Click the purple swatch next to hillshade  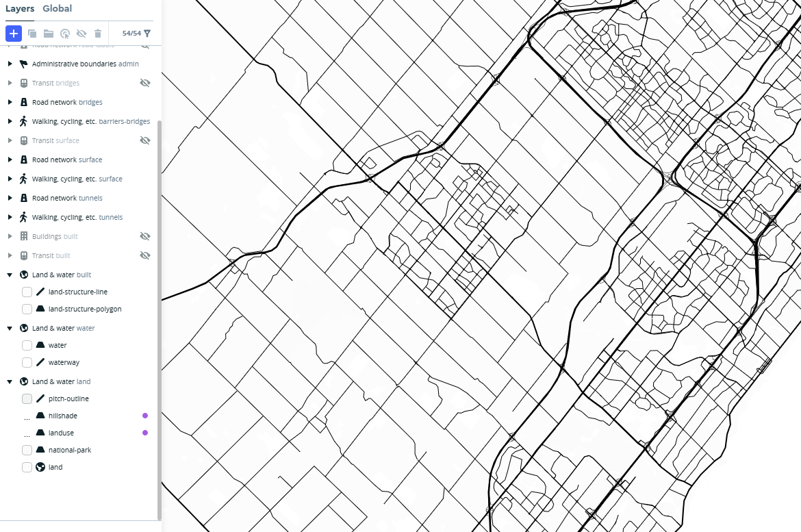[x=144, y=415]
